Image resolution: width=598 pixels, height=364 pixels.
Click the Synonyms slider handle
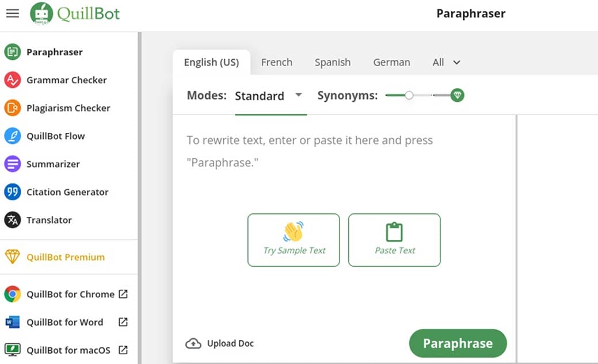pyautogui.click(x=409, y=95)
